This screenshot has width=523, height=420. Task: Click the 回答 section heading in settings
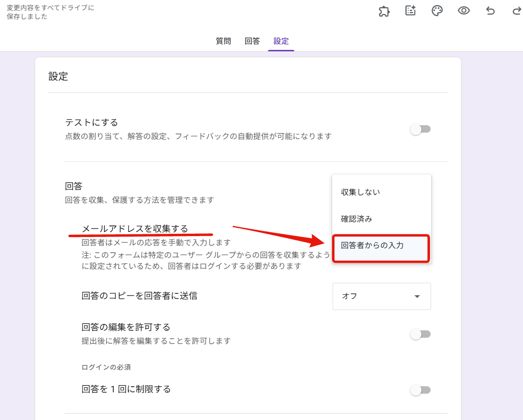click(73, 186)
